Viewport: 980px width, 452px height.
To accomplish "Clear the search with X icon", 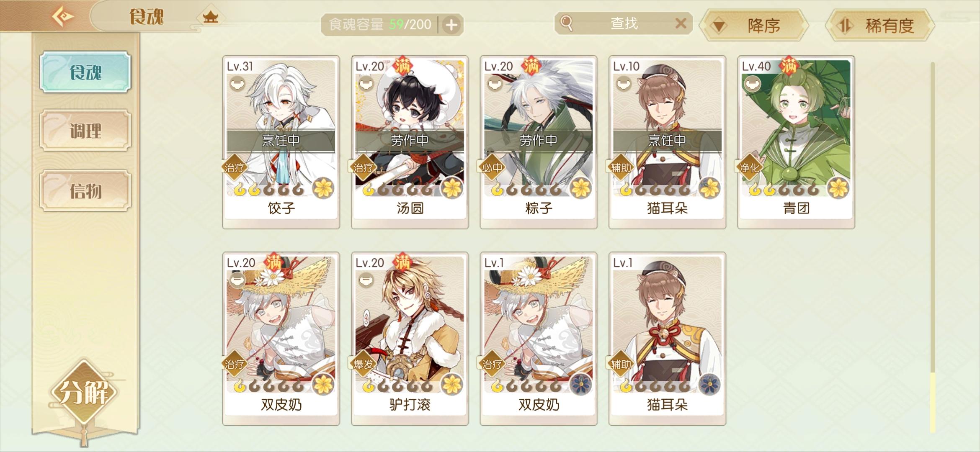I will (x=681, y=23).
